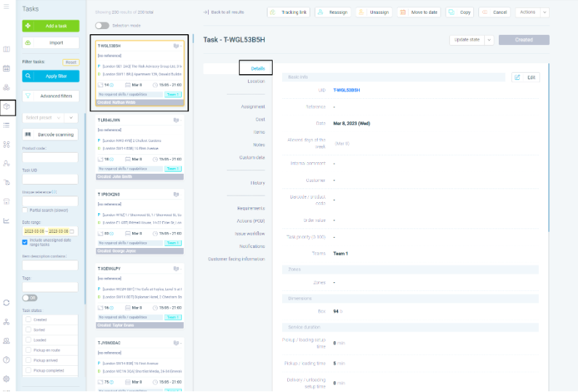This screenshot has height=392, width=578.
Task: Click the help question mark sidebar icon
Action: pos(7,359)
